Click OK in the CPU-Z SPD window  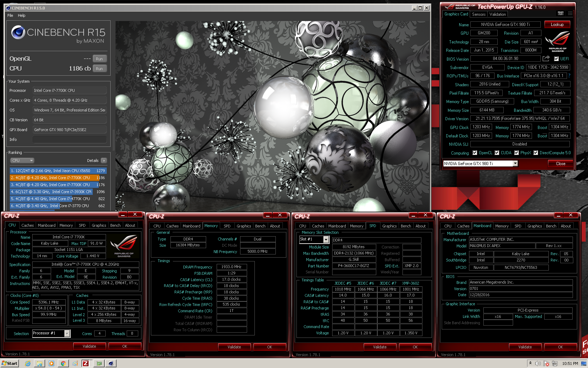tap(415, 347)
